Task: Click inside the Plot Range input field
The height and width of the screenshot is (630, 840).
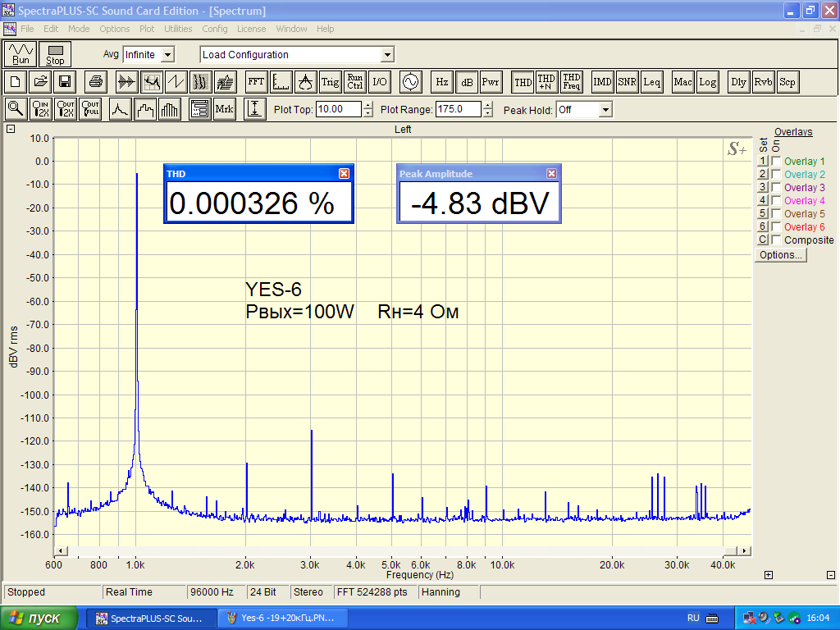Action: coord(458,109)
